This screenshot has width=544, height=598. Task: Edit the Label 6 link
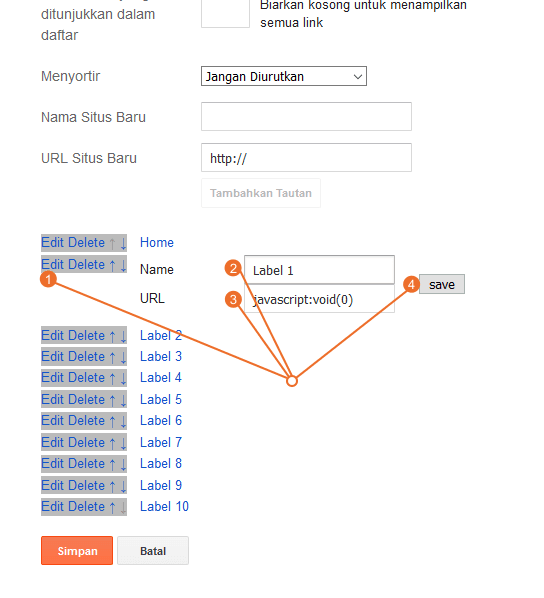[52, 421]
